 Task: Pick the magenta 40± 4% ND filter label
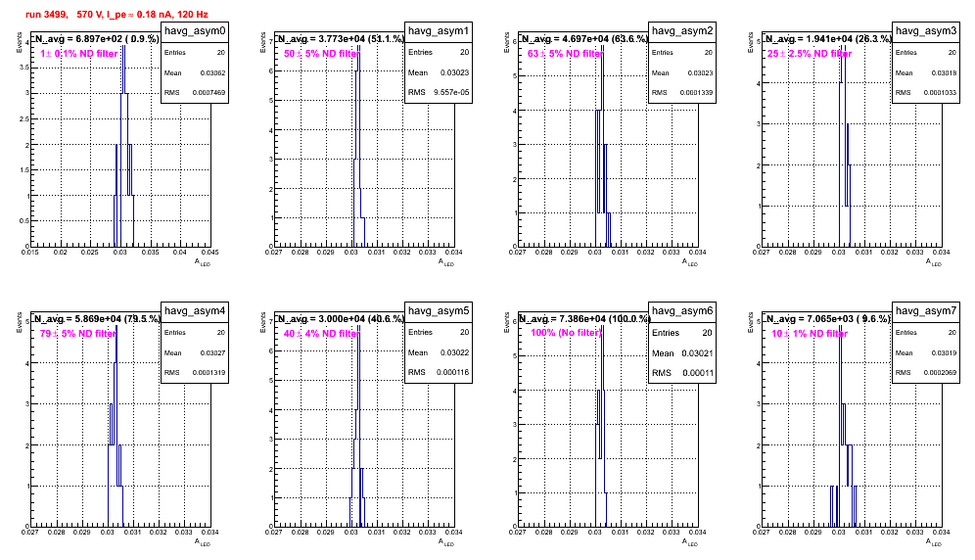click(322, 334)
